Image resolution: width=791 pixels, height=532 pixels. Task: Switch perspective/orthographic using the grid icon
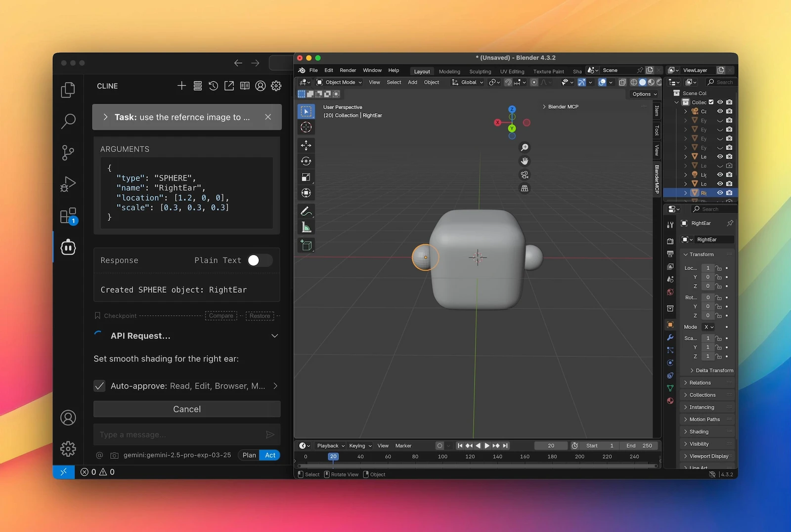pyautogui.click(x=525, y=188)
